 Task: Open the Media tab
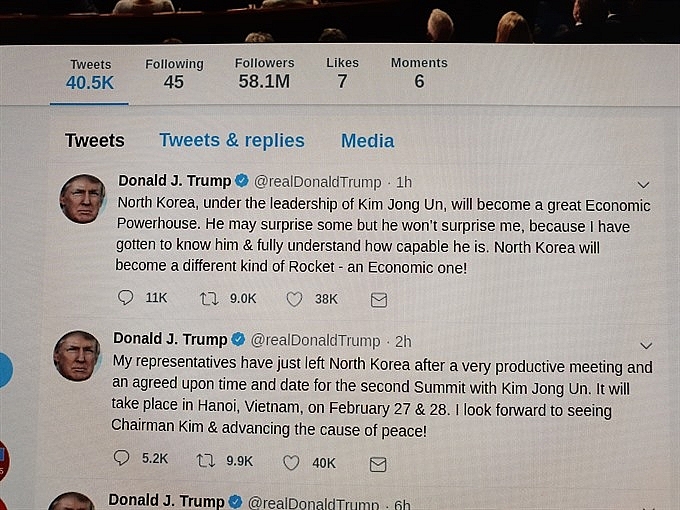(x=367, y=141)
